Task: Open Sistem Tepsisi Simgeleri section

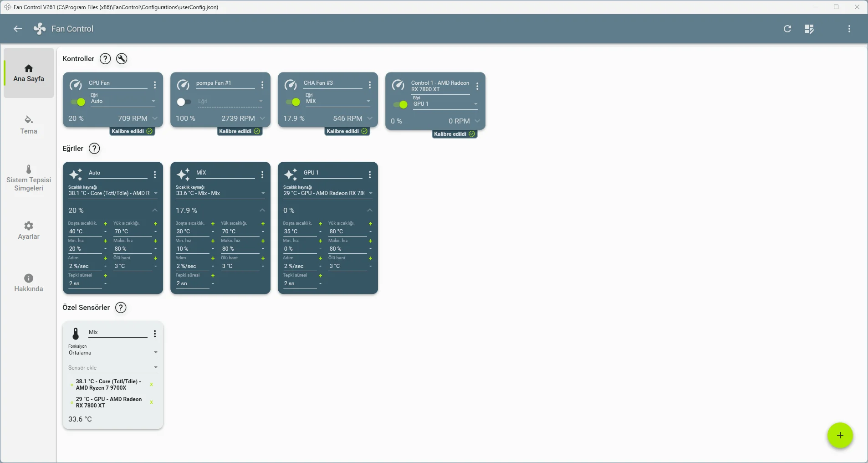Action: point(29,178)
